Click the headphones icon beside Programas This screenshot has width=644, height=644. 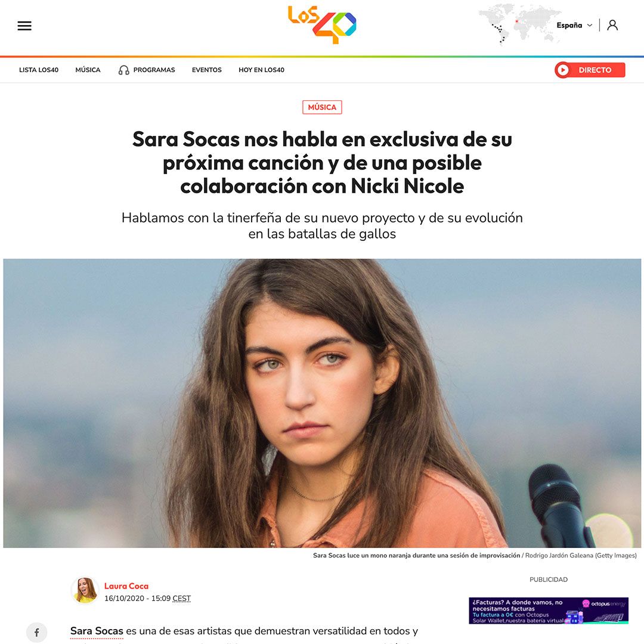click(123, 70)
